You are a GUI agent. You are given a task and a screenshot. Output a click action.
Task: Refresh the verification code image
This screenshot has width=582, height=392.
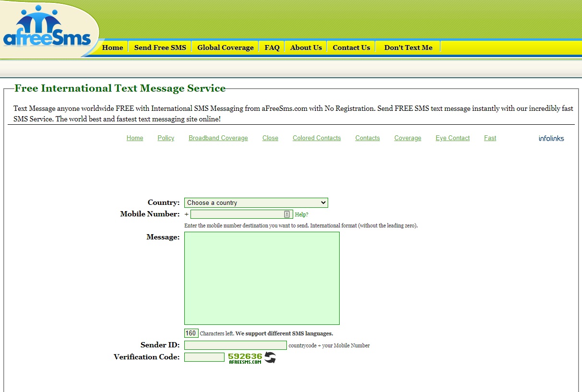(x=270, y=357)
